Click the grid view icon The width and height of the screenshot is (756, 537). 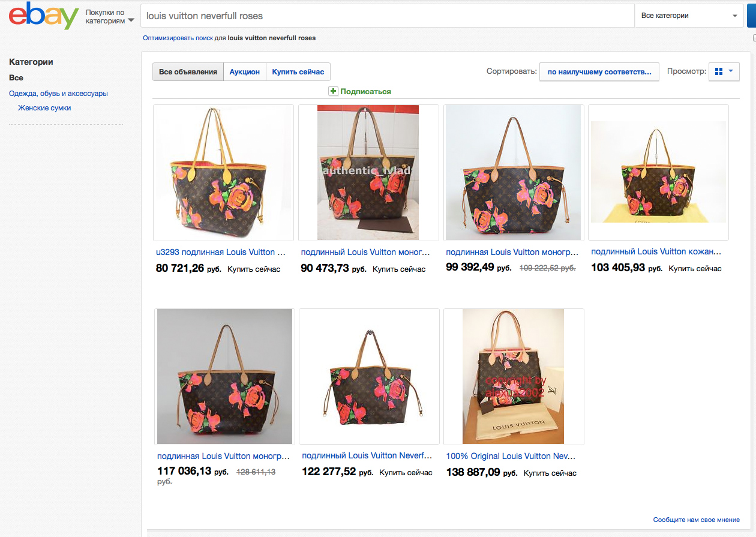click(719, 72)
